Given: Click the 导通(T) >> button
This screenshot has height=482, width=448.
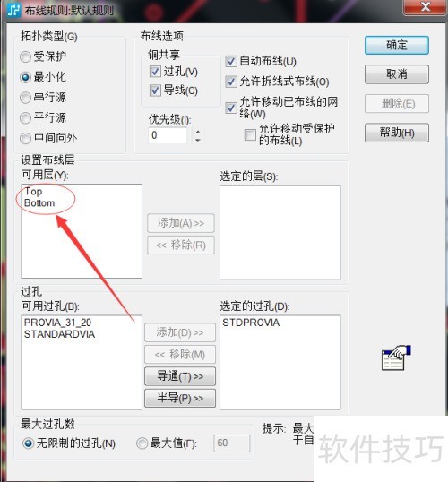Looking at the screenshot, I should click(180, 376).
